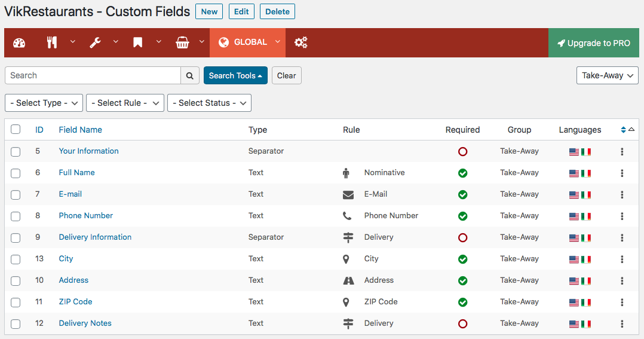Open the Delivery Information field link
This screenshot has width=644, height=339.
(95, 237)
